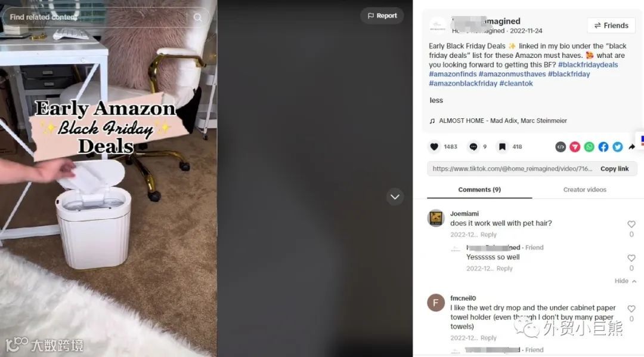Select the Comments (9) tab
This screenshot has width=644, height=357.
(x=479, y=190)
